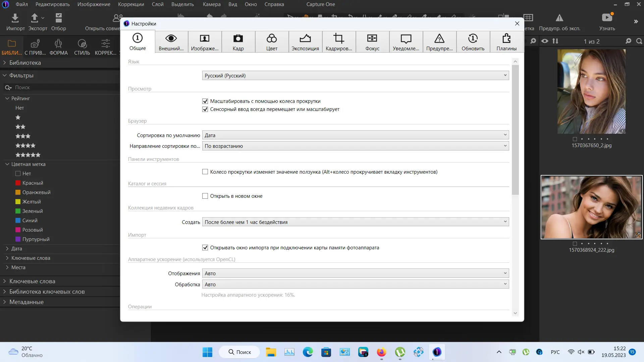
Task: Open the Слой menu
Action: pyautogui.click(x=158, y=4)
